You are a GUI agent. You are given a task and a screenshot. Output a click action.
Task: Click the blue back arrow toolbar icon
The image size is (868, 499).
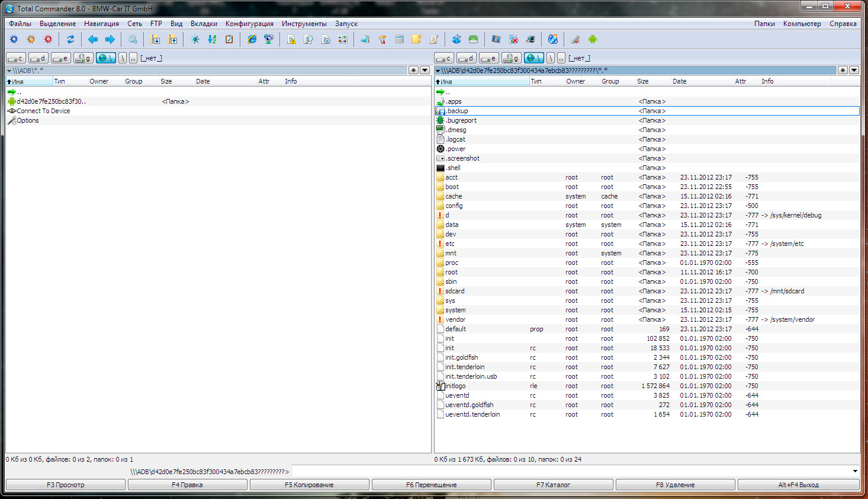point(93,40)
